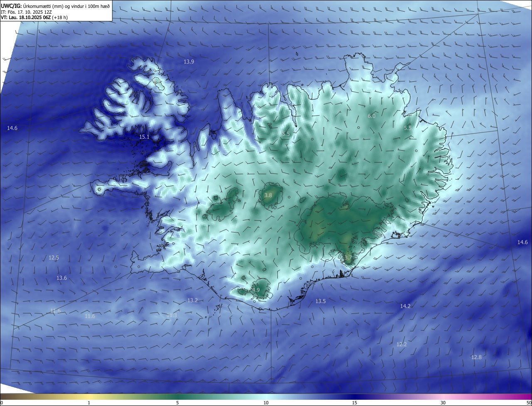
Task: Click the valid time line "VT: Lau. 18.10.2025 06Z (+18 h)"
Action: pos(34,17)
